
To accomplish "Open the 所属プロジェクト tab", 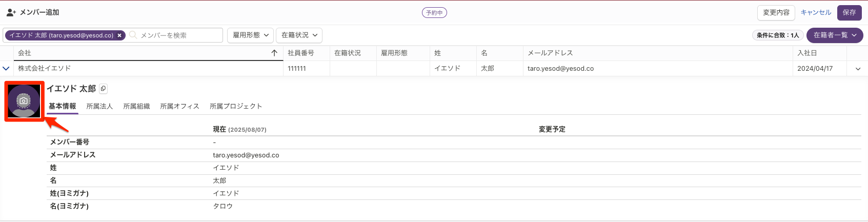I will coord(236,106).
